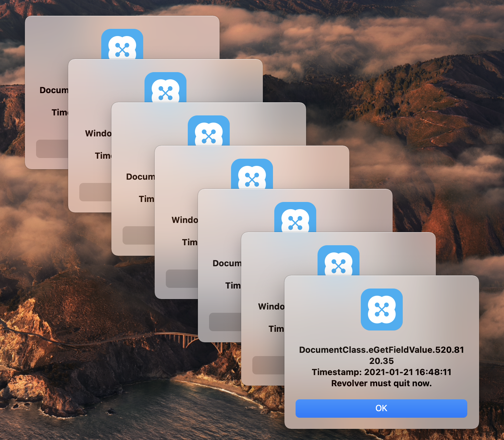Viewport: 504px width, 440px height.
Task: Click Revolver icon in third dialog from back
Action: tap(208, 131)
